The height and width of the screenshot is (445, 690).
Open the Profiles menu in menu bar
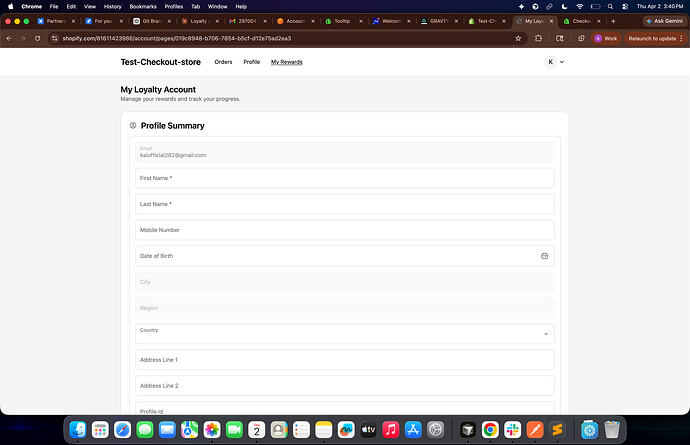174,7
